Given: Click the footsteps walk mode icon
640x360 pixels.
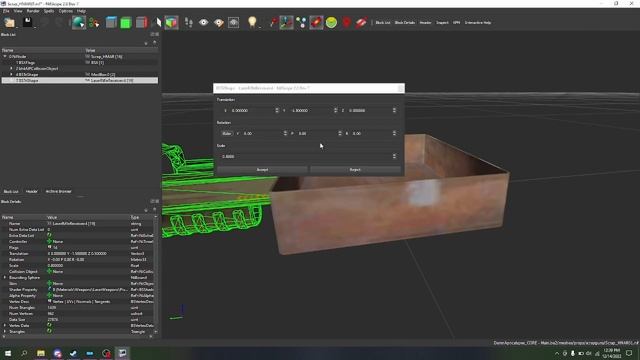Looking at the screenshot, I should (x=188, y=22).
